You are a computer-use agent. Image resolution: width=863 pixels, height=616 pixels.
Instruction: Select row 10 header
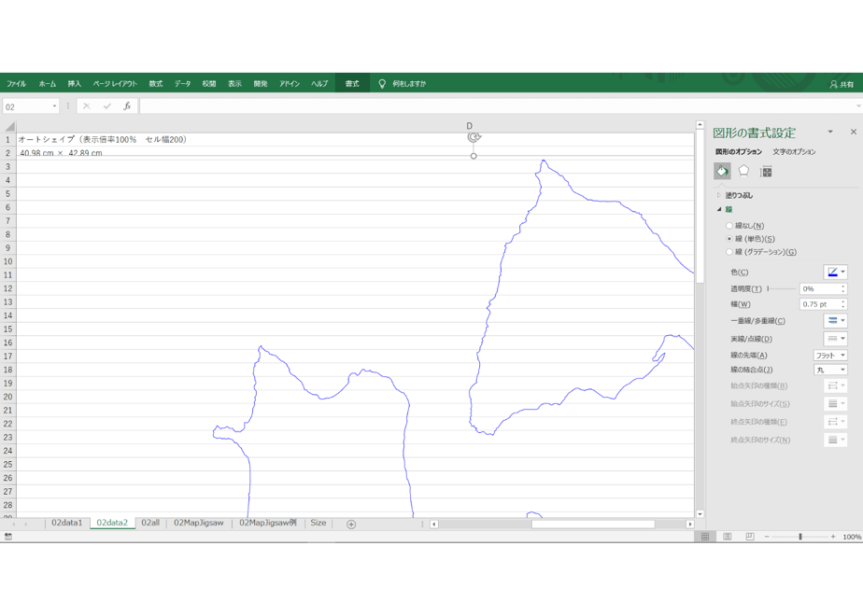[8, 261]
